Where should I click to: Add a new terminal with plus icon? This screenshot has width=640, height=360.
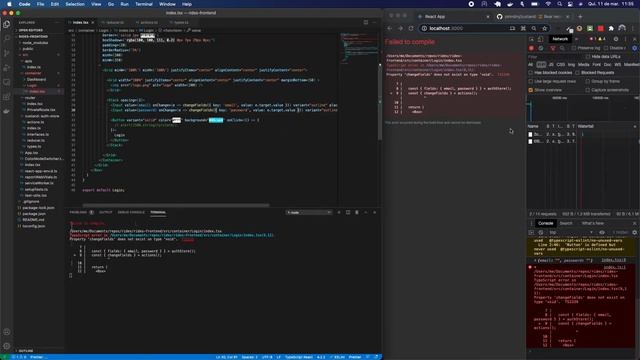[339, 212]
